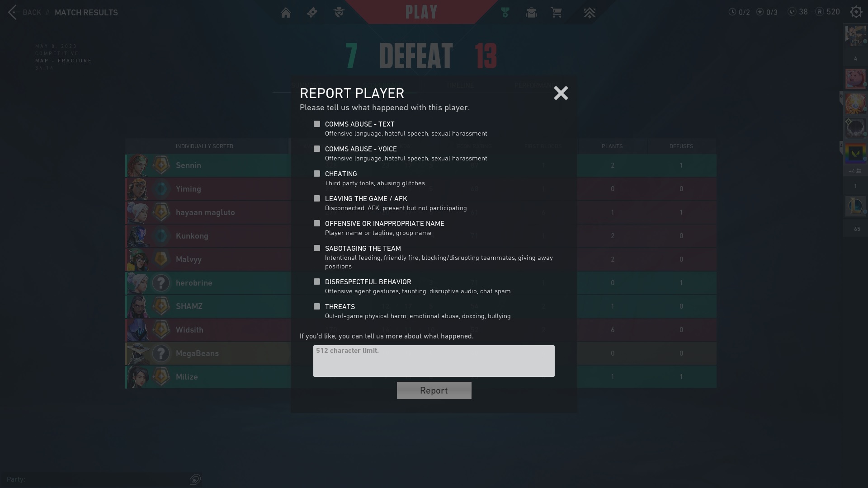Click the Individually Sorted dropdown header
868x488 pixels.
coord(204,145)
